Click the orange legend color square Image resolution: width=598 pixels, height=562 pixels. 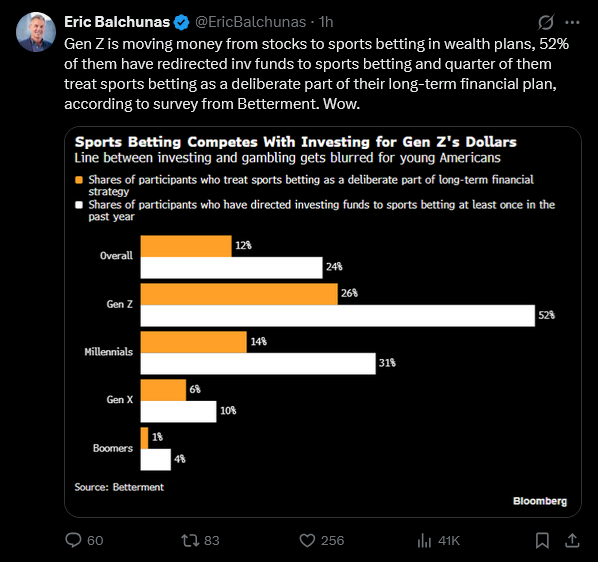79,180
